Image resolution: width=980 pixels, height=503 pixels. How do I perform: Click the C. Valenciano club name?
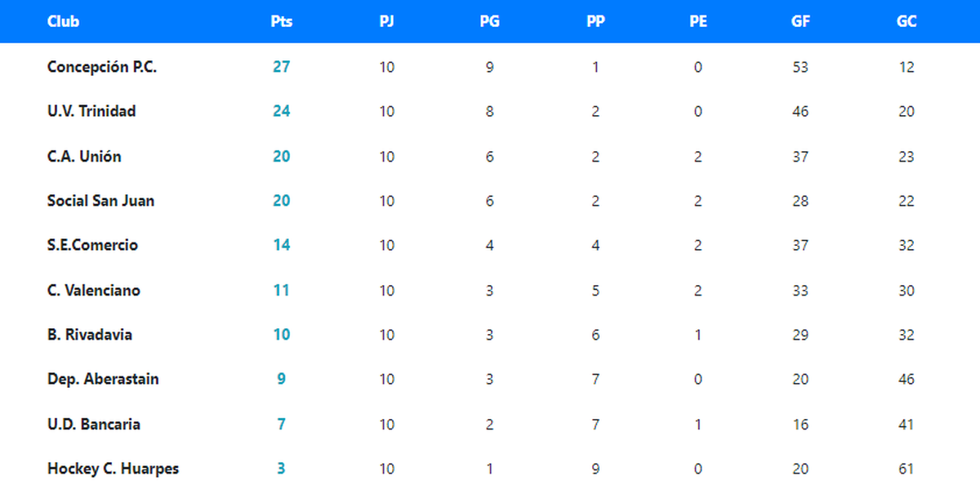94,290
